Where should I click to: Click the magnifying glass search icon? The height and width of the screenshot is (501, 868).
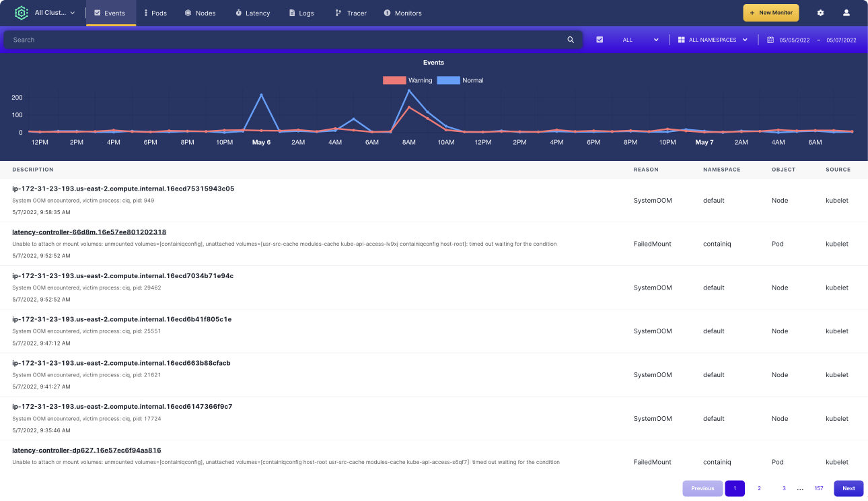[x=571, y=40]
